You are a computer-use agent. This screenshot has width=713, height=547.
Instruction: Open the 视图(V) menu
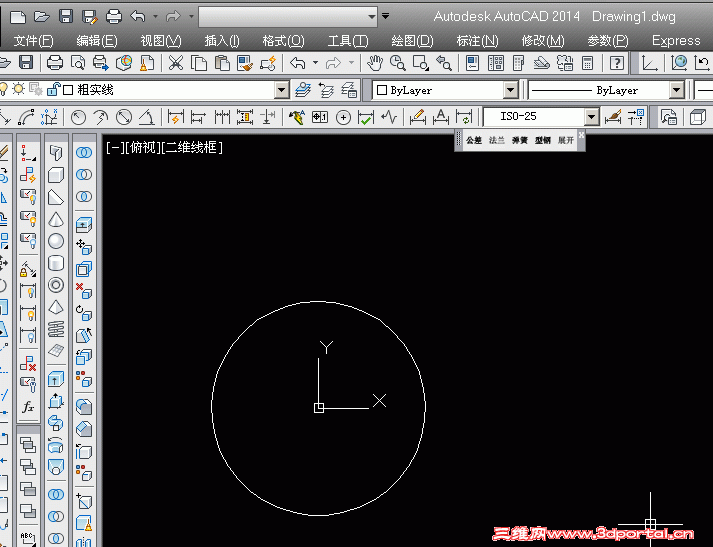tap(161, 41)
